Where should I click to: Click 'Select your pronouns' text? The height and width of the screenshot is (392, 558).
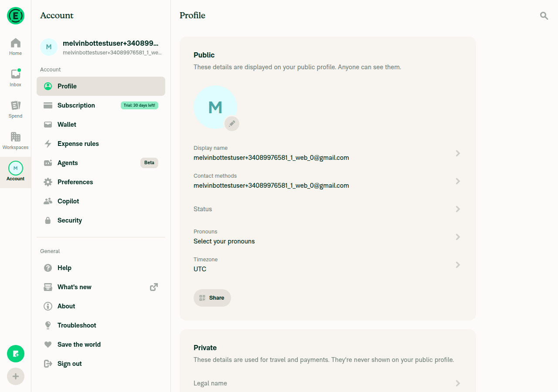[x=224, y=241]
